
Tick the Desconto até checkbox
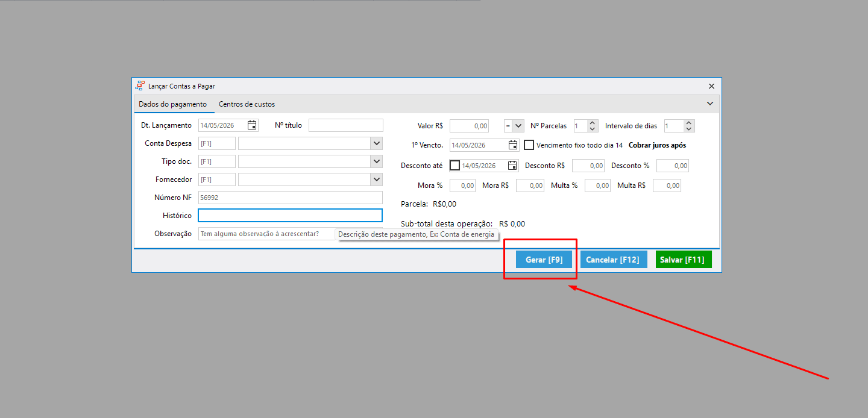[x=455, y=166]
